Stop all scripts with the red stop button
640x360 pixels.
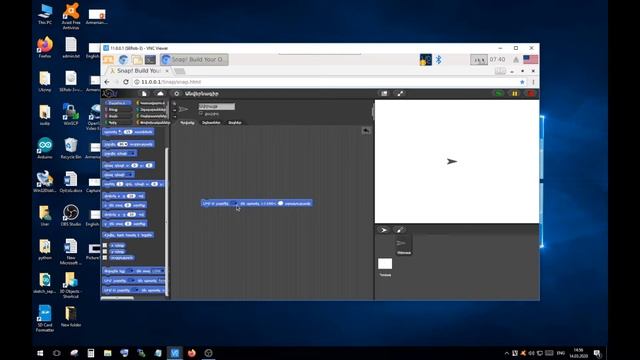(531, 93)
